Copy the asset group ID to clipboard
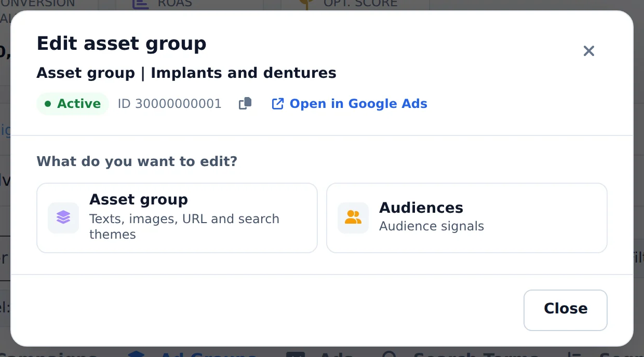The width and height of the screenshot is (644, 357). pos(245,104)
